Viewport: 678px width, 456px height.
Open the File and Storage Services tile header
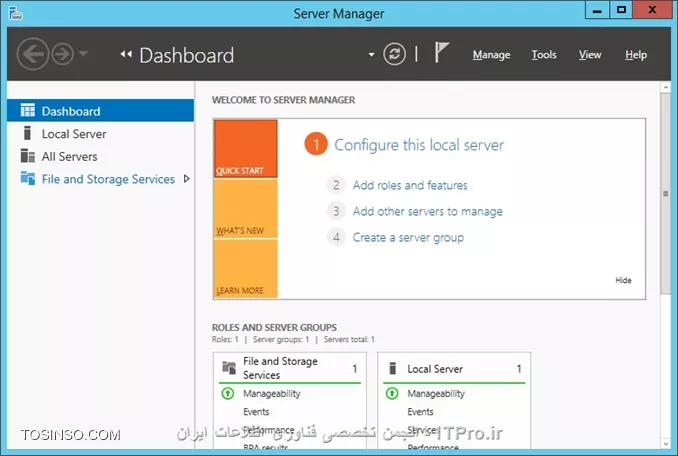point(290,368)
